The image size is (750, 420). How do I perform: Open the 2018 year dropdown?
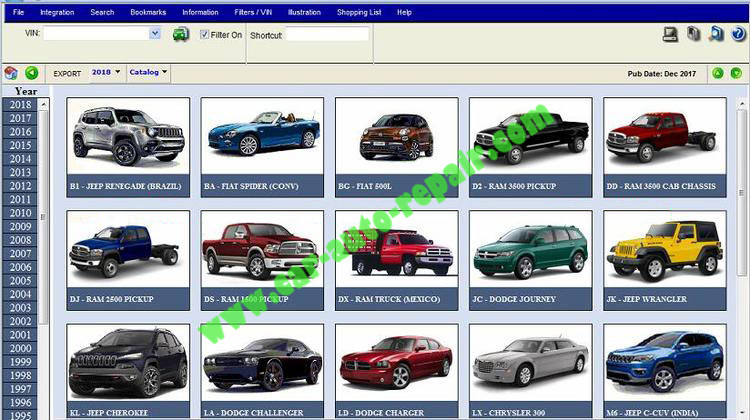[x=106, y=72]
